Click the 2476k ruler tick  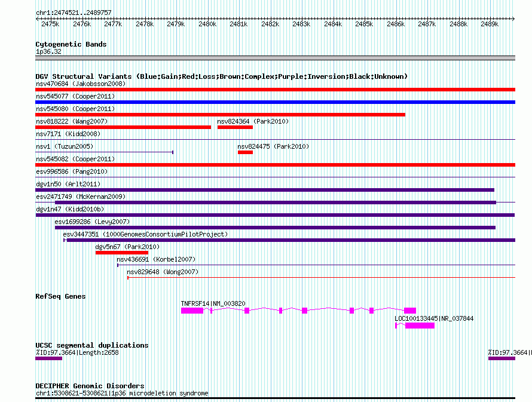click(x=82, y=24)
